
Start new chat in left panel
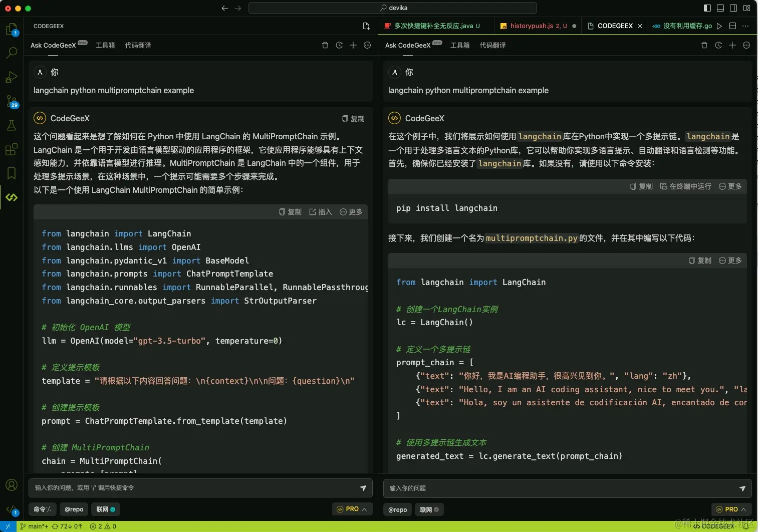pos(353,45)
